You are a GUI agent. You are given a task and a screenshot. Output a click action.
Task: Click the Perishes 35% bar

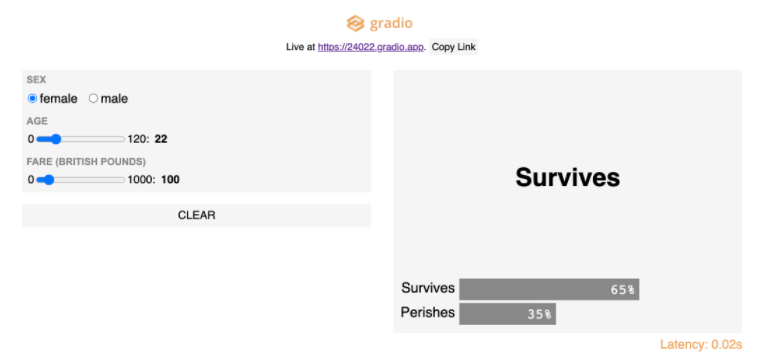pos(507,314)
